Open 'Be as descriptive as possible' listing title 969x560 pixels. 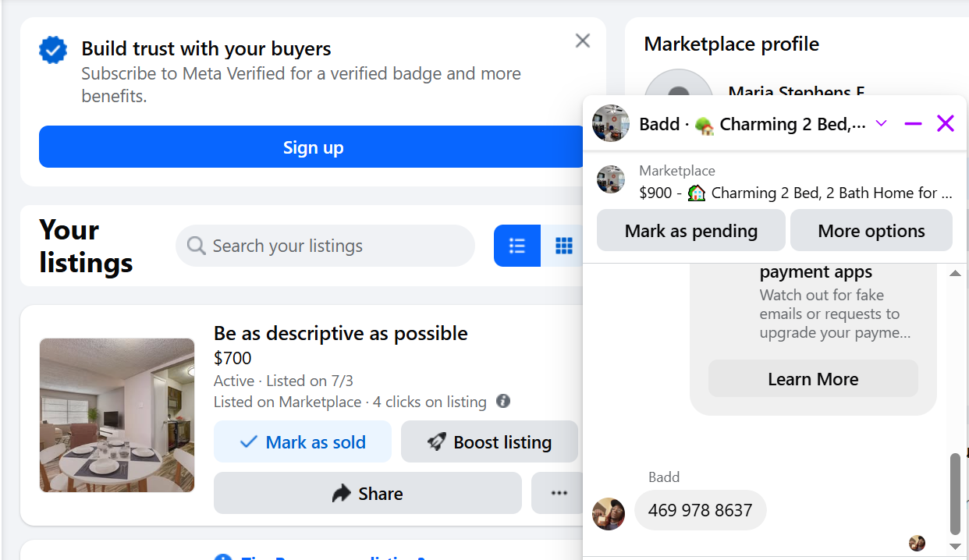pos(341,333)
